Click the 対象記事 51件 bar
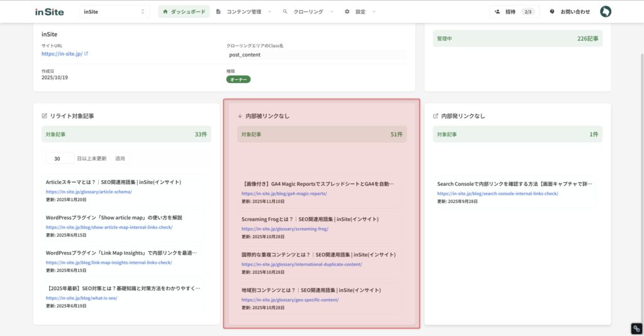 322,134
